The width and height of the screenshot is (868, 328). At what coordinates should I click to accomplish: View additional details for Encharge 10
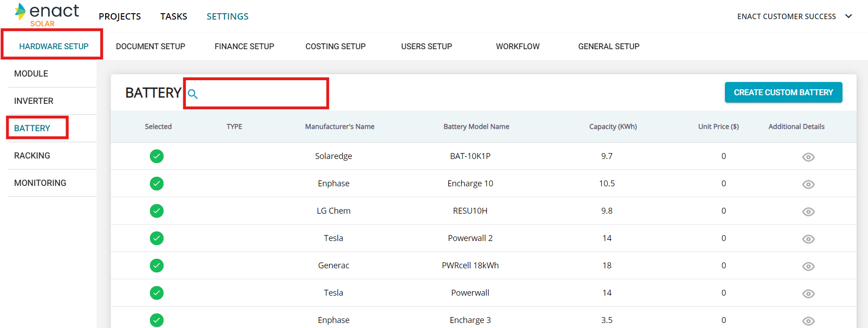point(808,184)
